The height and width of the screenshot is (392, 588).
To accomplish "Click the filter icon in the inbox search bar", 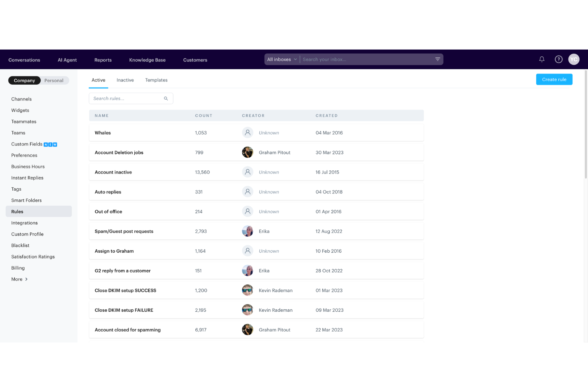I will 437,59.
